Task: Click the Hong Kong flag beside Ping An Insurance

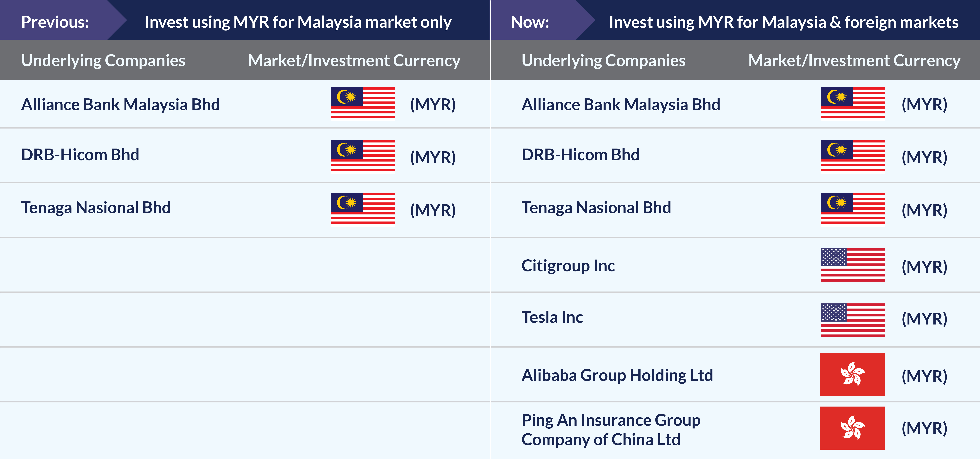Action: click(852, 428)
